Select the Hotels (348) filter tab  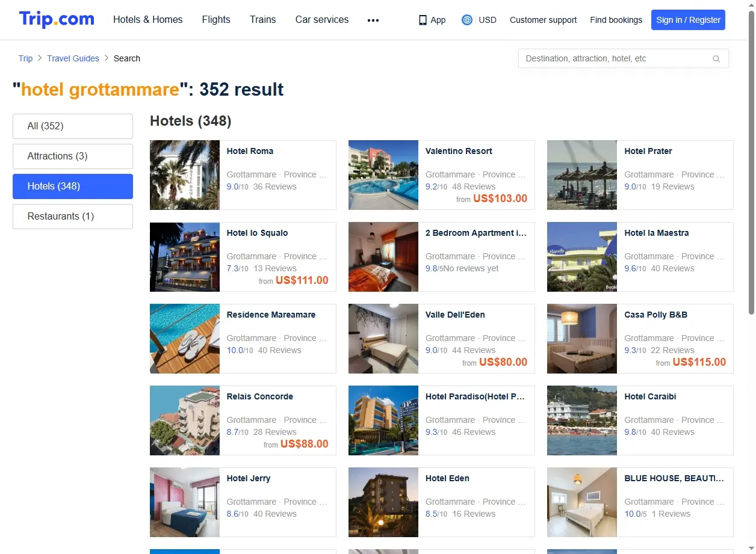73,186
